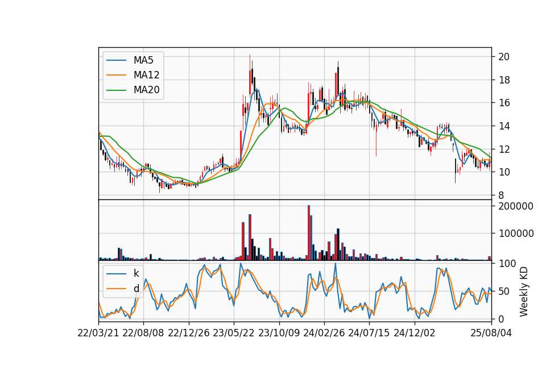
Task: Click the MA20 legend label
Action: point(146,90)
